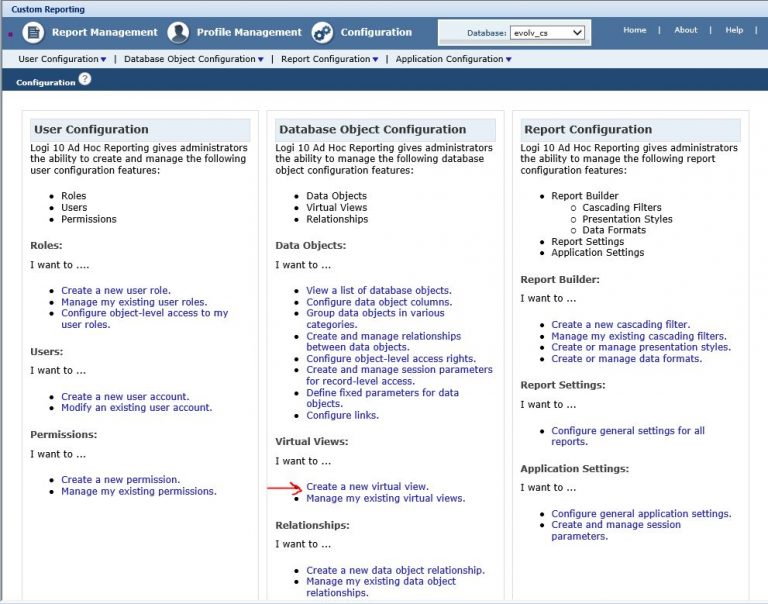This screenshot has height=604, width=768.
Task: Go to the Home link
Action: pyautogui.click(x=634, y=30)
